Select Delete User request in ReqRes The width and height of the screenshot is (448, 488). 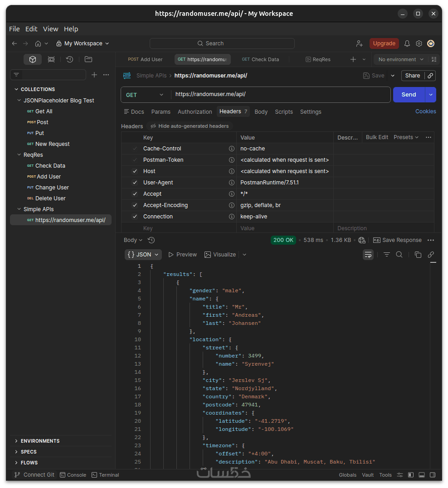(x=51, y=198)
